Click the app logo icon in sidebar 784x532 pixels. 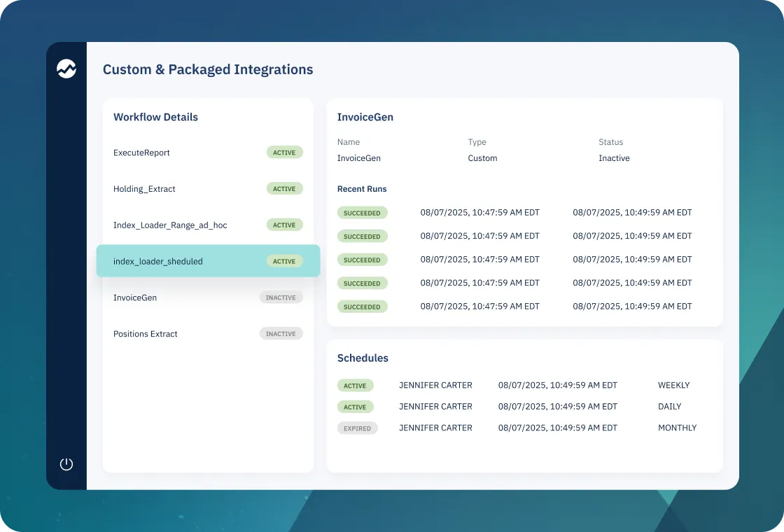point(66,69)
